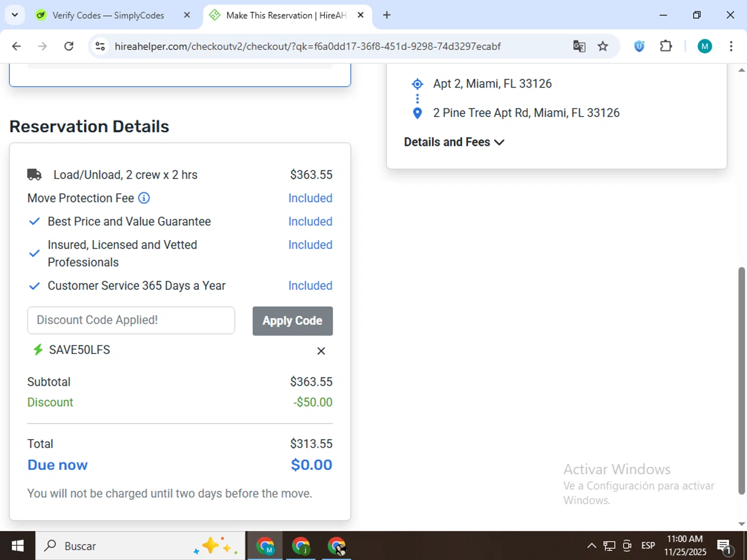Open a new browser tab
This screenshot has height=560, width=747.
(x=386, y=15)
